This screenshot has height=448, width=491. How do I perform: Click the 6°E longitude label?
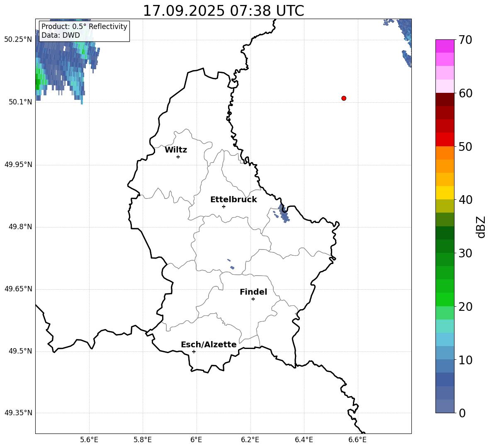[196, 440]
